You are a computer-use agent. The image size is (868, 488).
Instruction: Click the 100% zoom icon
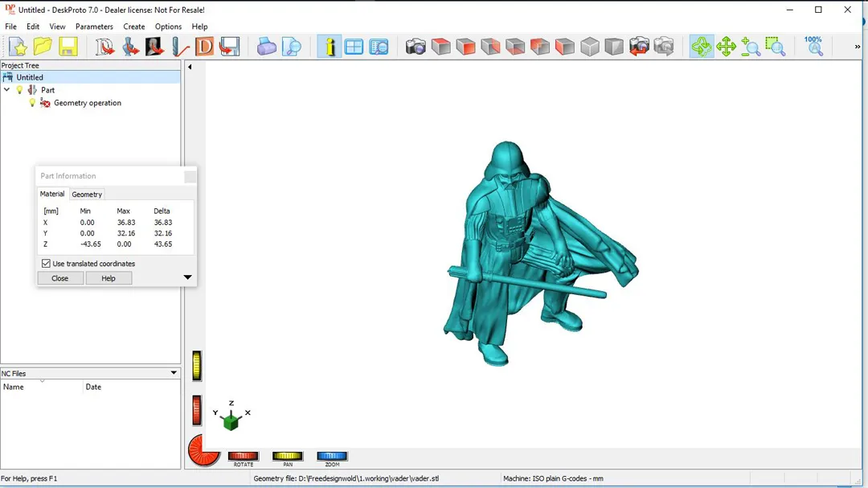(813, 47)
